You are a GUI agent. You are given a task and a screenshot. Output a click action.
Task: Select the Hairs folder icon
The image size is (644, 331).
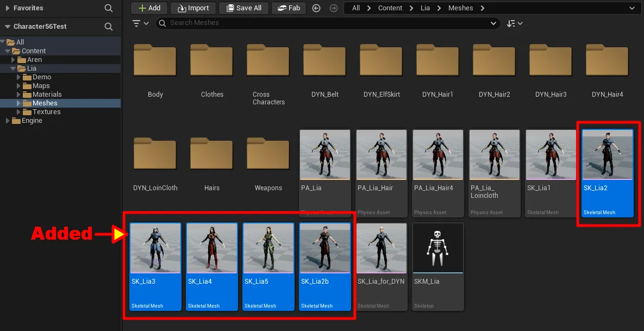[211, 154]
